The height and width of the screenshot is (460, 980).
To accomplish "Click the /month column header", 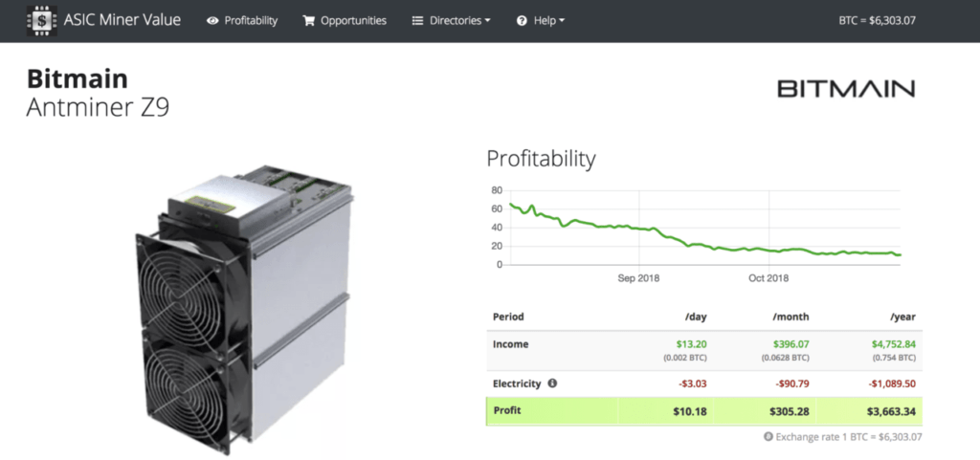I will [791, 318].
